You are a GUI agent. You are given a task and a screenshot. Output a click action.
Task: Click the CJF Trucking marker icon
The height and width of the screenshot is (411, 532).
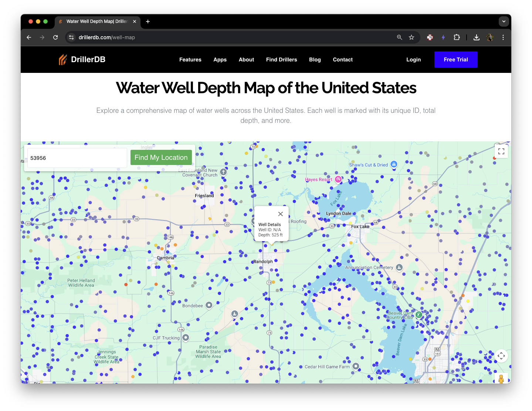pyautogui.click(x=185, y=337)
